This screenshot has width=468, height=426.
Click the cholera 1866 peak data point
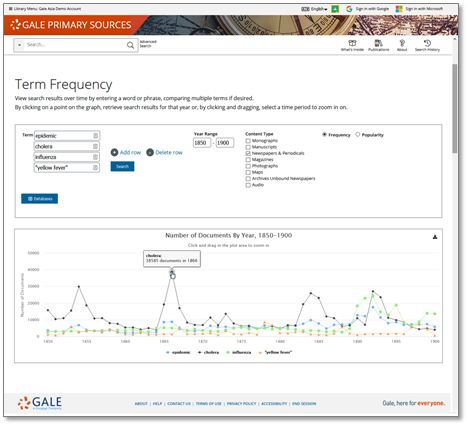[x=172, y=272]
